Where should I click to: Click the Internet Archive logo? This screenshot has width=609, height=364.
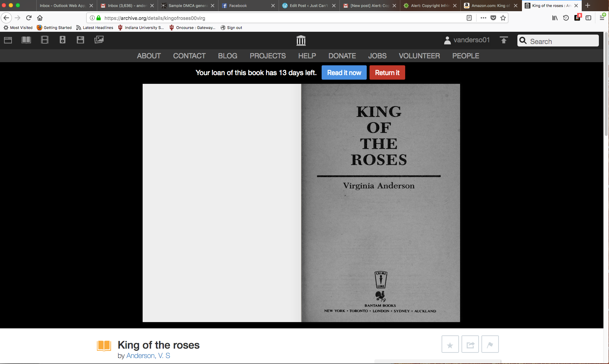pos(301,40)
